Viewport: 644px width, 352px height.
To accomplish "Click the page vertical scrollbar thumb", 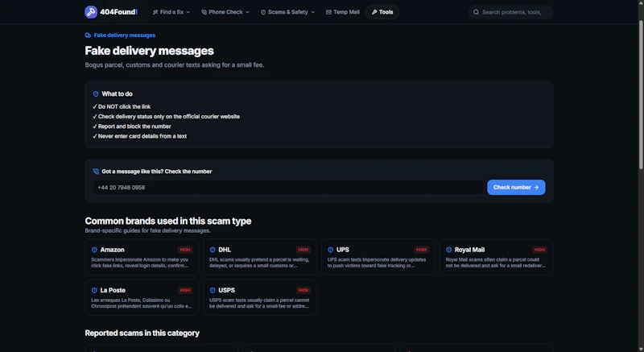I will (x=641, y=94).
